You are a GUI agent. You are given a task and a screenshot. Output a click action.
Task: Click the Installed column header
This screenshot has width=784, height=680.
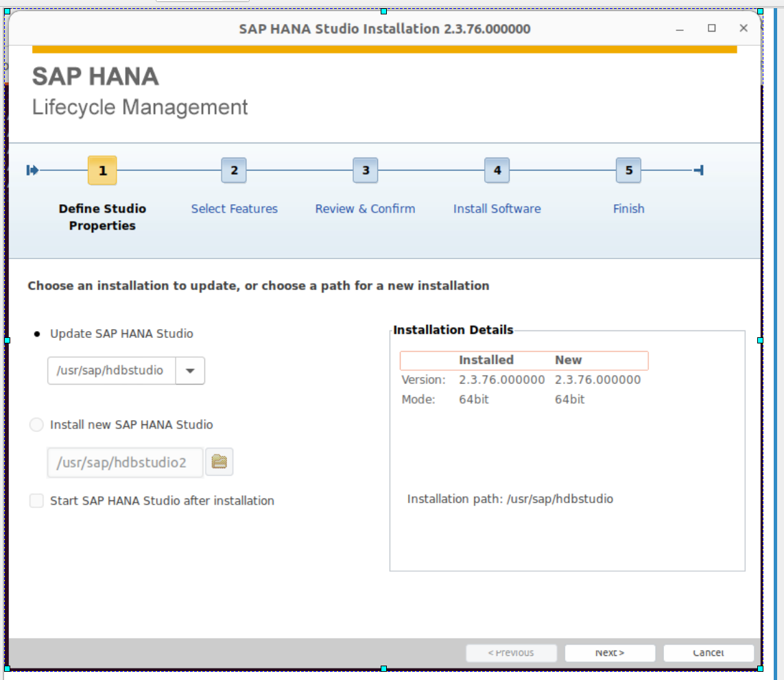click(486, 361)
